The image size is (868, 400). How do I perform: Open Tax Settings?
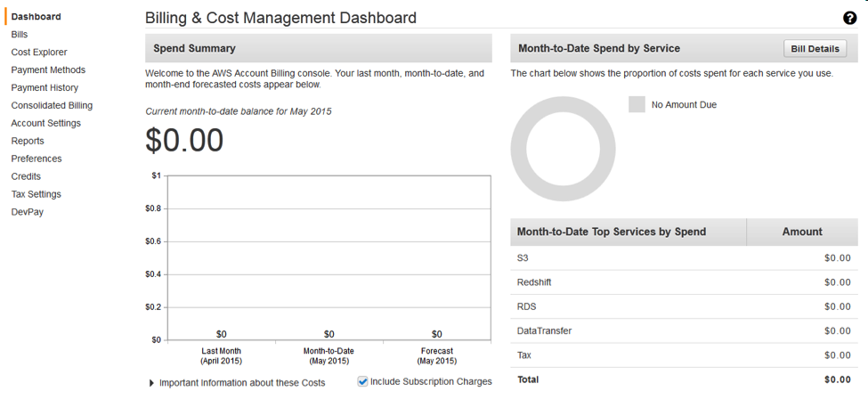[36, 194]
